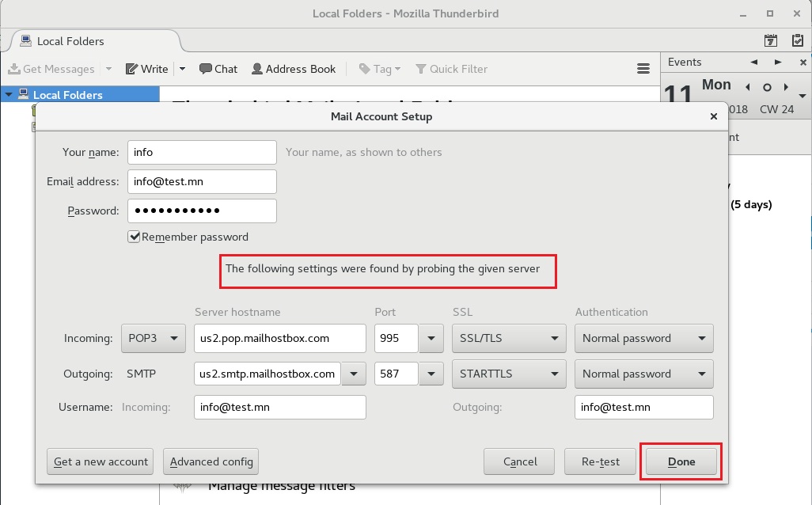Go to previous day in Events pane
Viewport: 812px width, 505px height.
[x=754, y=63]
